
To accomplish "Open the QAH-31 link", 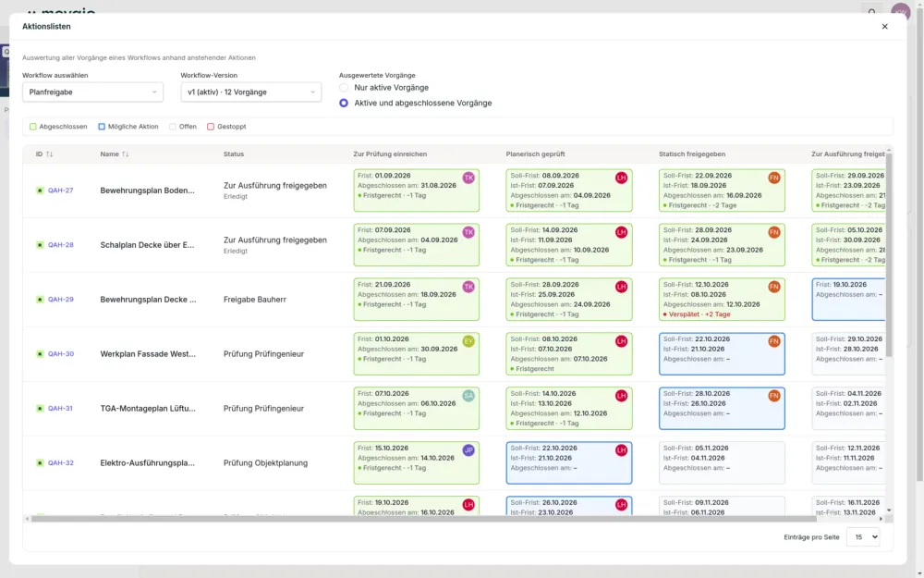I will click(61, 408).
